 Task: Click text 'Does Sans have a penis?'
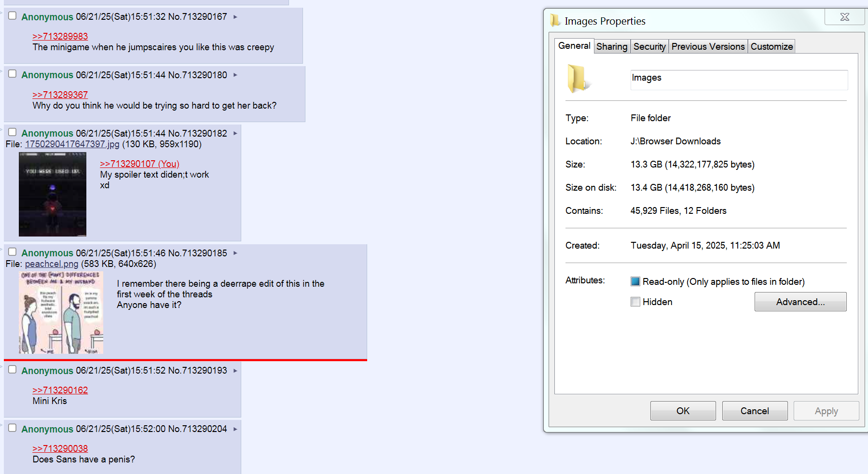click(x=83, y=460)
